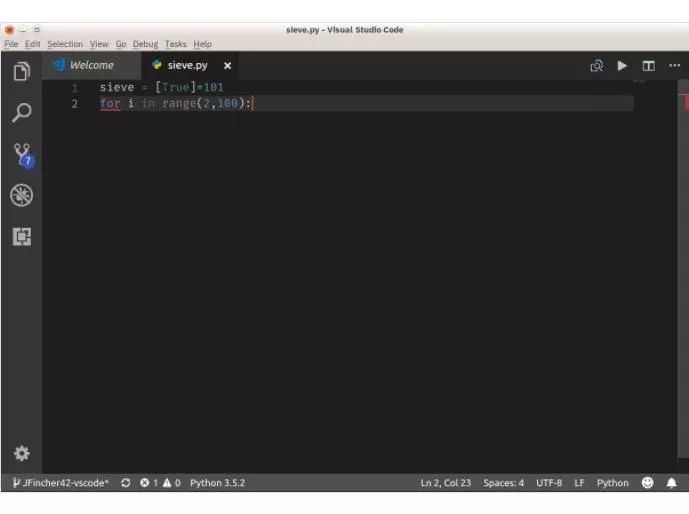This screenshot has height=514, width=689.
Task: Open Source Control view with 7 changes
Action: (x=23, y=155)
